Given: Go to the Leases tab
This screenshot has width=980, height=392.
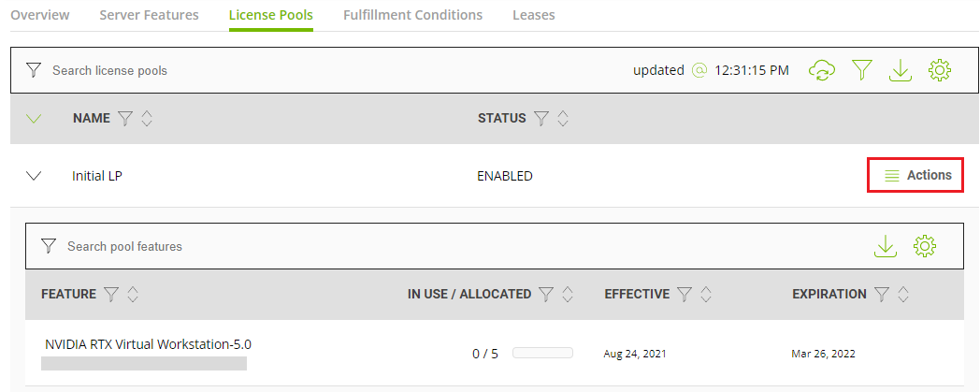Looking at the screenshot, I should pyautogui.click(x=533, y=15).
